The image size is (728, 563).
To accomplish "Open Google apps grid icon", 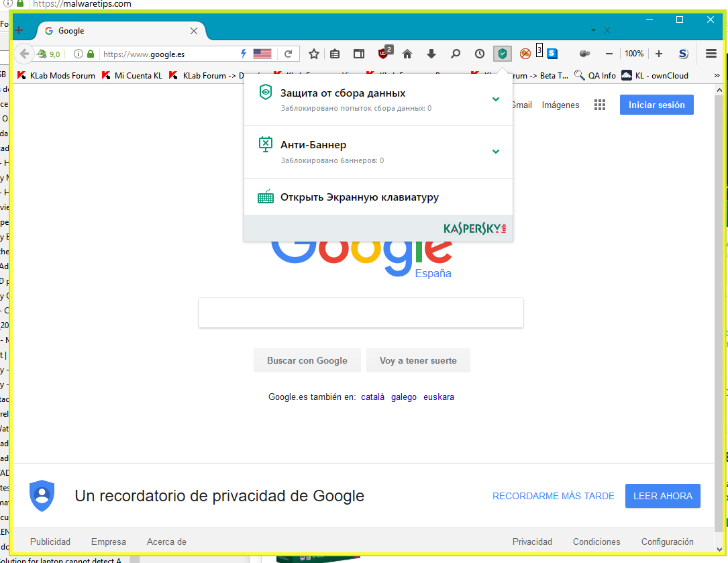I will coord(600,105).
